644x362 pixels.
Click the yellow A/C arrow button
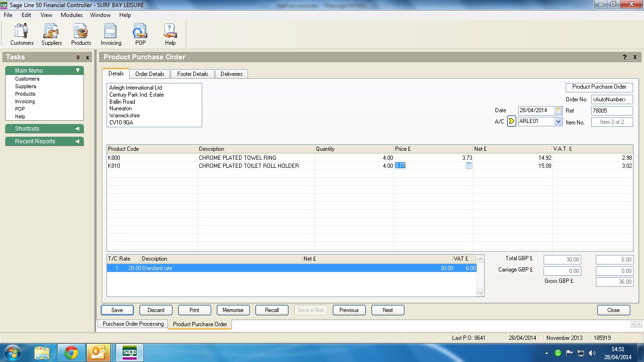(x=512, y=122)
